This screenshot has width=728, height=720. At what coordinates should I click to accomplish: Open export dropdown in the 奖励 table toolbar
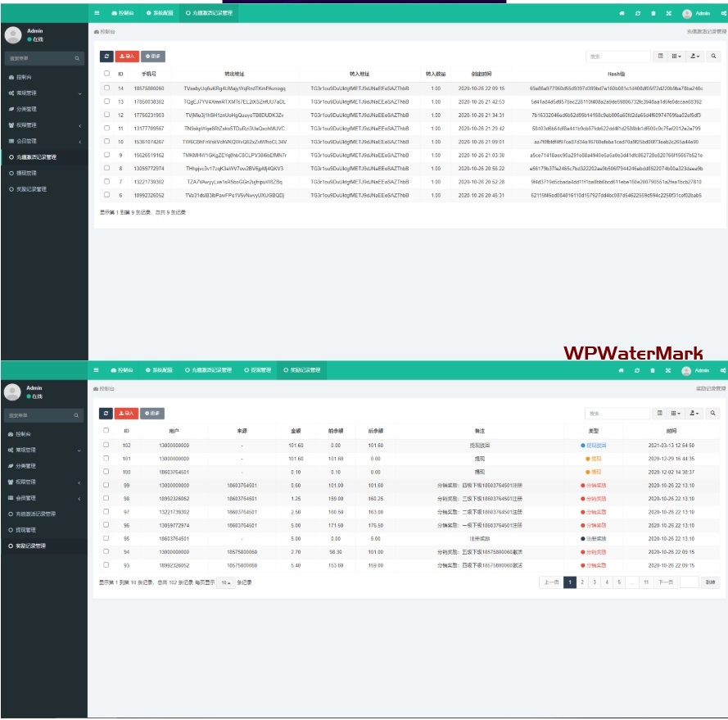pyautogui.click(x=694, y=414)
